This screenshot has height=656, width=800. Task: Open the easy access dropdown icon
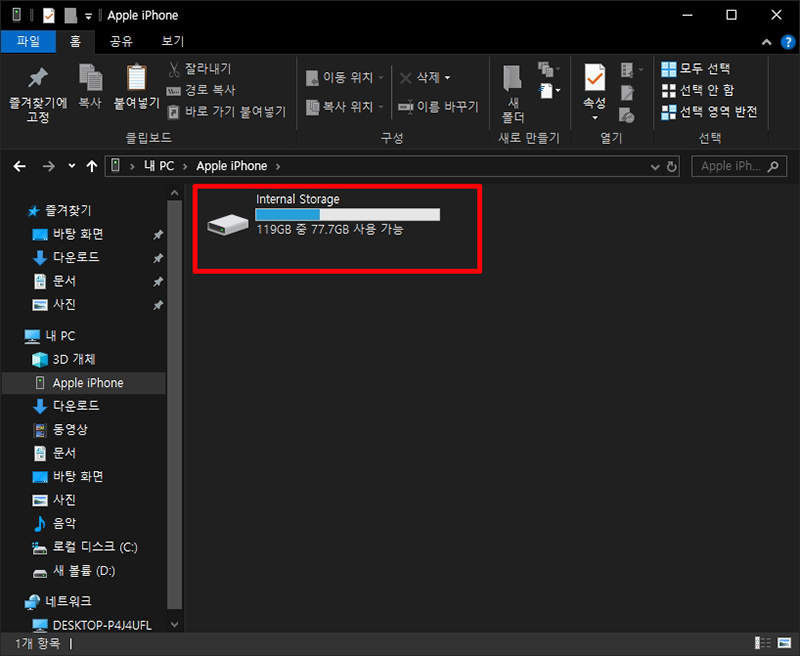(x=549, y=91)
